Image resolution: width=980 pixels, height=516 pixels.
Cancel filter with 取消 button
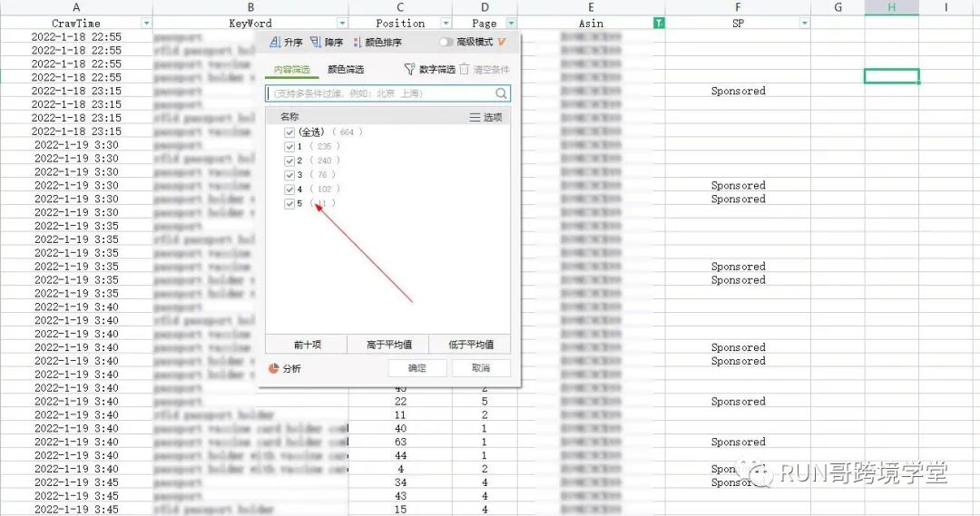481,368
